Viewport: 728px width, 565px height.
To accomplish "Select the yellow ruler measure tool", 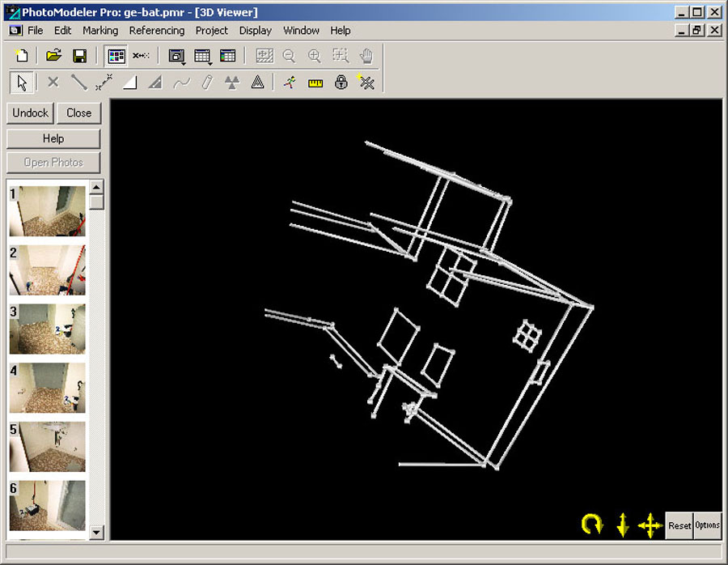I will [x=315, y=83].
